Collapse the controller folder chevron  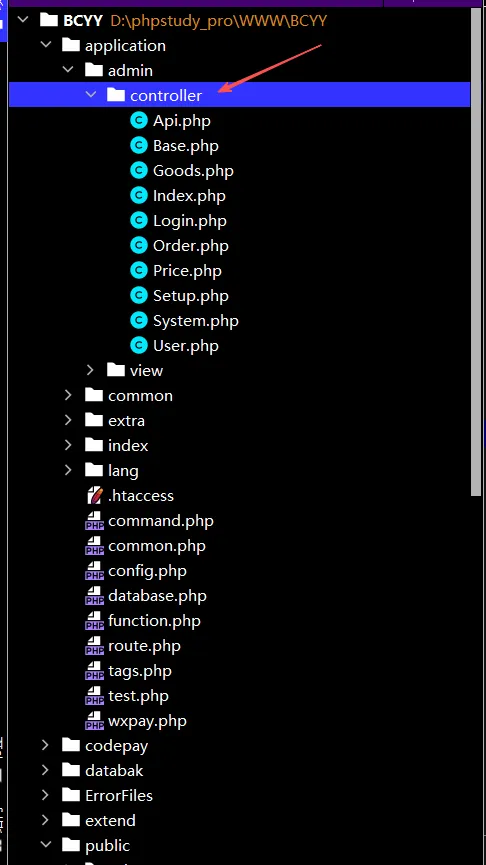point(91,95)
